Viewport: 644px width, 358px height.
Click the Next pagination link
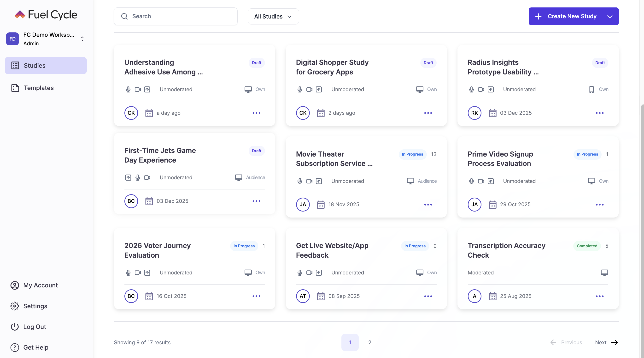[x=606, y=342]
